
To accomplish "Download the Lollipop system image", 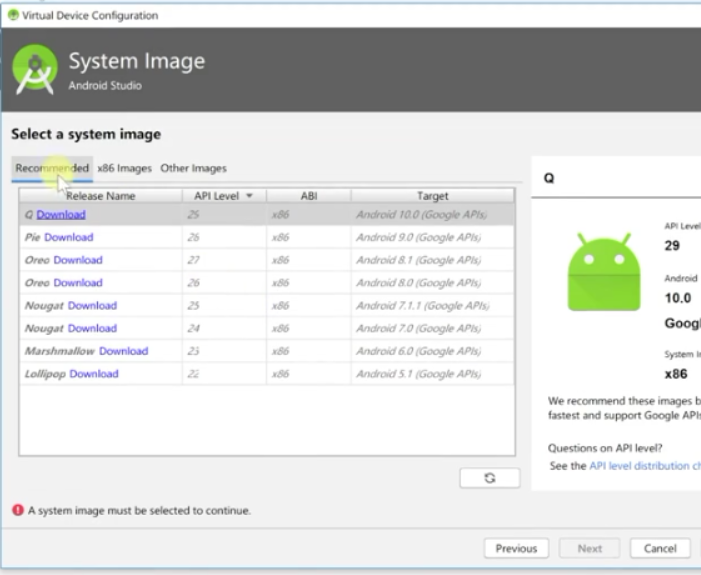I will coord(94,374).
